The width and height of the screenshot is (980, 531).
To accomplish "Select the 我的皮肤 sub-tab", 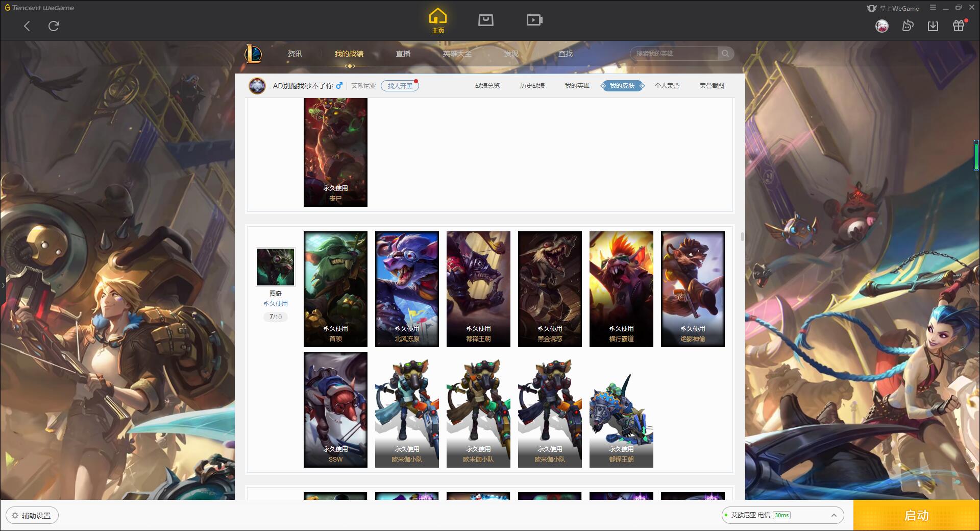I will 622,86.
